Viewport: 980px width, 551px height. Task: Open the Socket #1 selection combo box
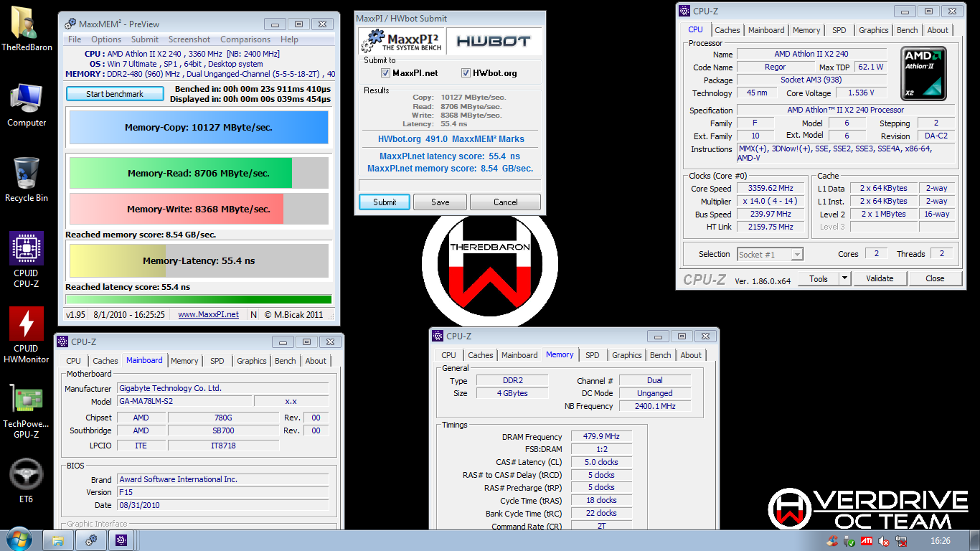(770, 254)
